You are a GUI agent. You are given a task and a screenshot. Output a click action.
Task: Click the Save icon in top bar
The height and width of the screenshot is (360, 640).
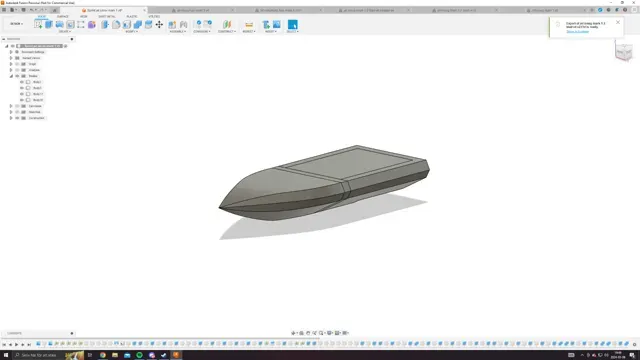23,10
